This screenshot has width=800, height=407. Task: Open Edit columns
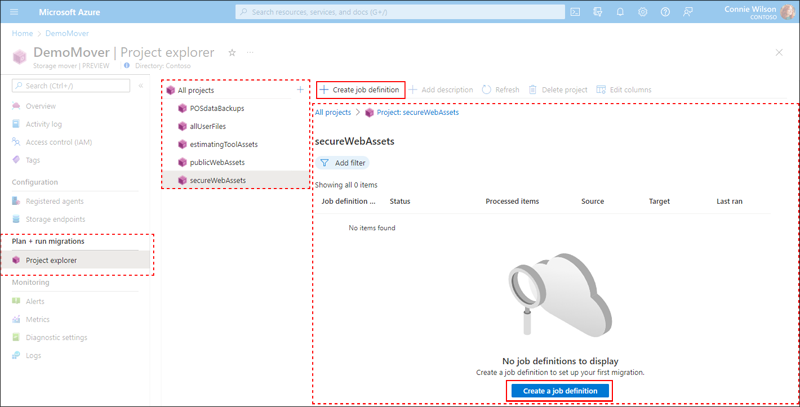coord(624,90)
